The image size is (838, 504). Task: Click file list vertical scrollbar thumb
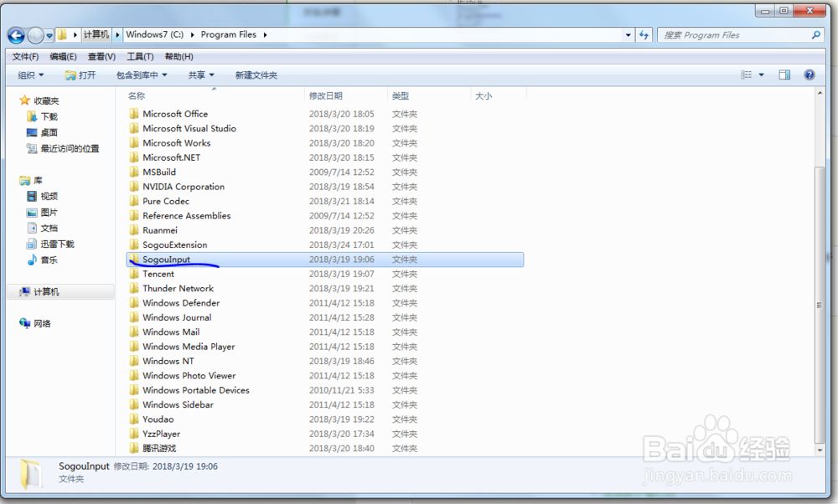(820, 305)
